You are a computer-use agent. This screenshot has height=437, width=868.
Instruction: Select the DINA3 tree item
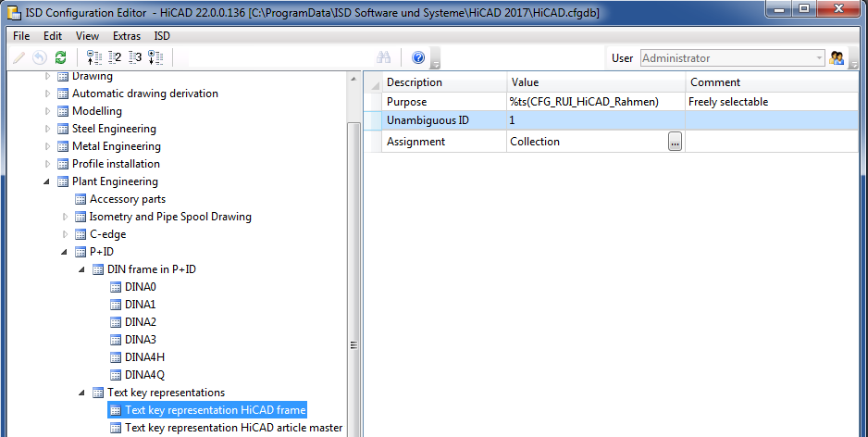tap(141, 340)
